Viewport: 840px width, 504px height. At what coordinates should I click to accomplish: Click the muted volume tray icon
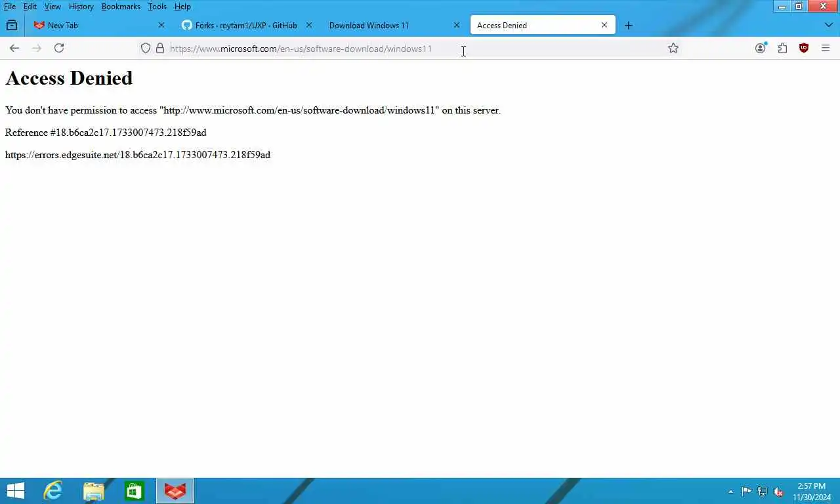pyautogui.click(x=778, y=492)
